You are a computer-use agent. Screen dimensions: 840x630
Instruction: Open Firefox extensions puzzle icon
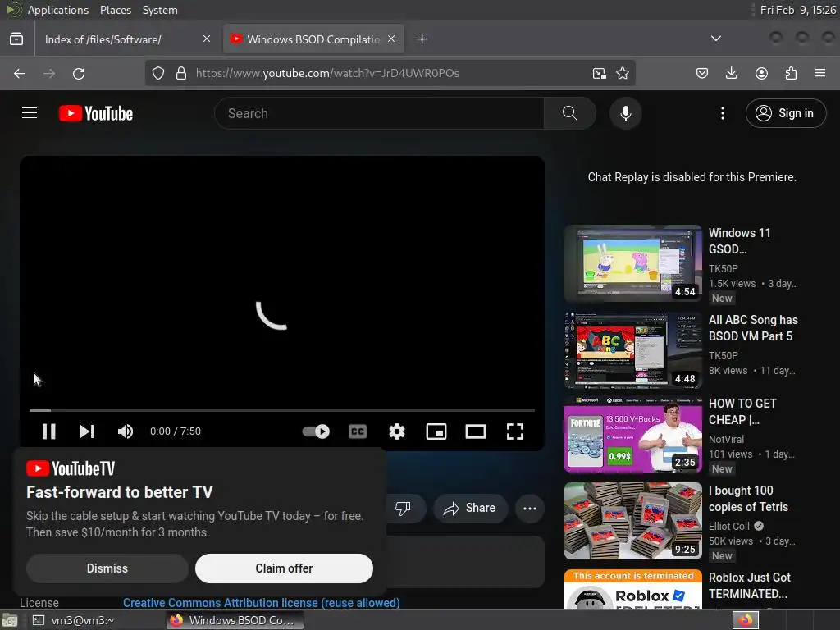[791, 73]
